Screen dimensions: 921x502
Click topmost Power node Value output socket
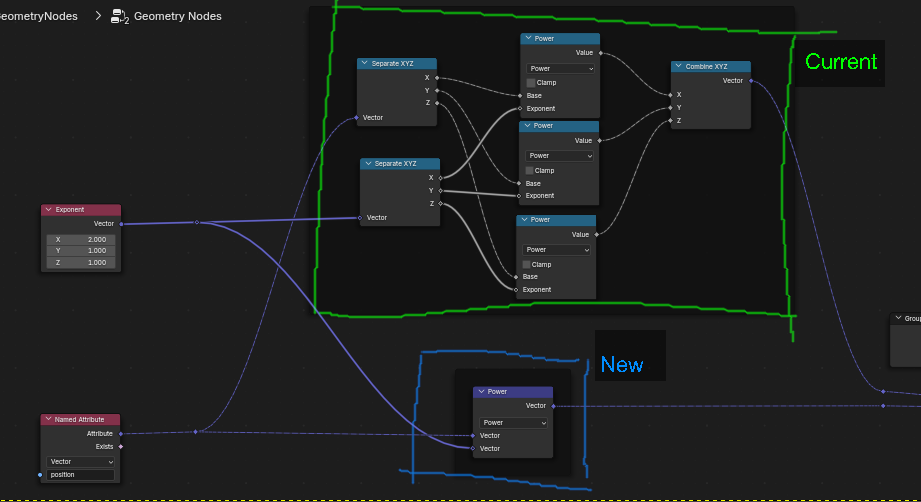pos(600,53)
